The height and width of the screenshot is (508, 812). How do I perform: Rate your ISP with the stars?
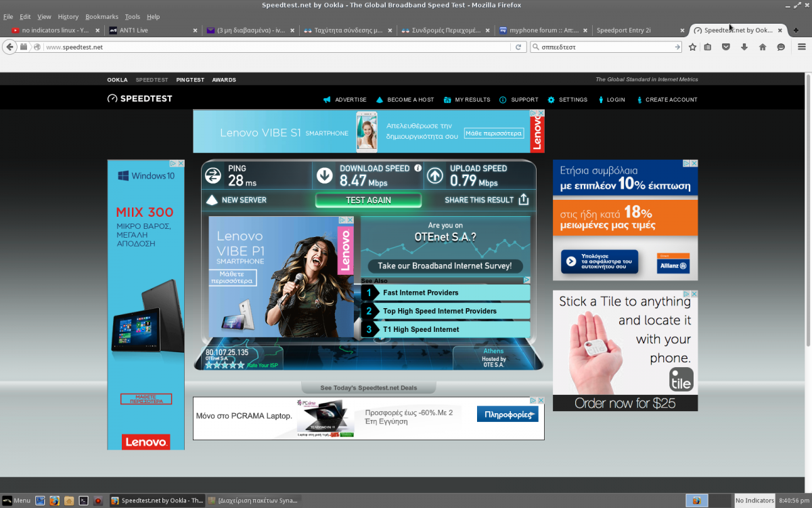click(x=225, y=365)
